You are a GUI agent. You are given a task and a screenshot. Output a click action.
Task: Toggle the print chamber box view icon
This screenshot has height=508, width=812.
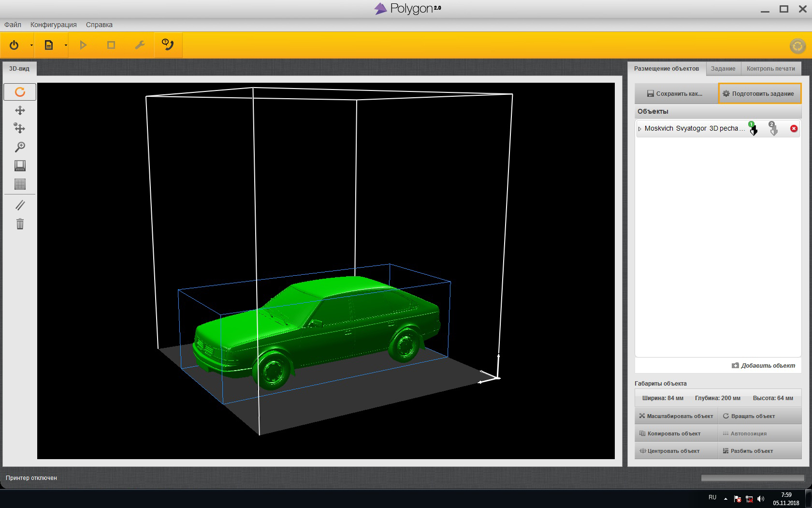click(20, 165)
